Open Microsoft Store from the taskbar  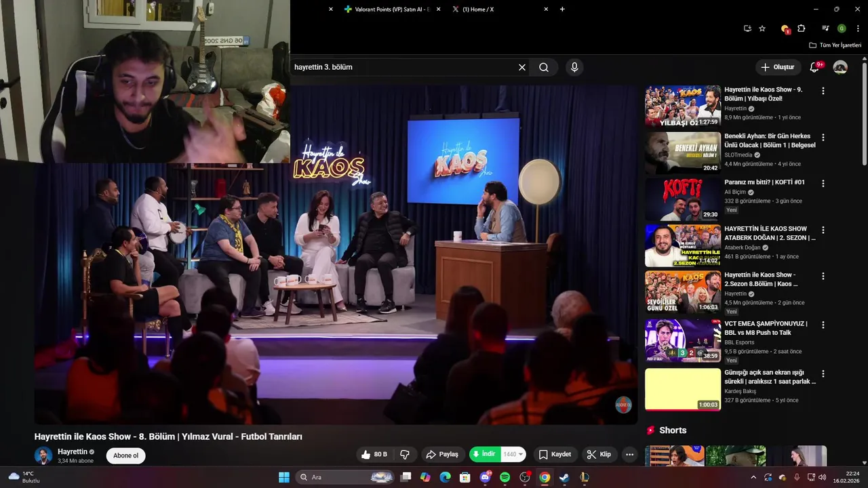tap(465, 477)
